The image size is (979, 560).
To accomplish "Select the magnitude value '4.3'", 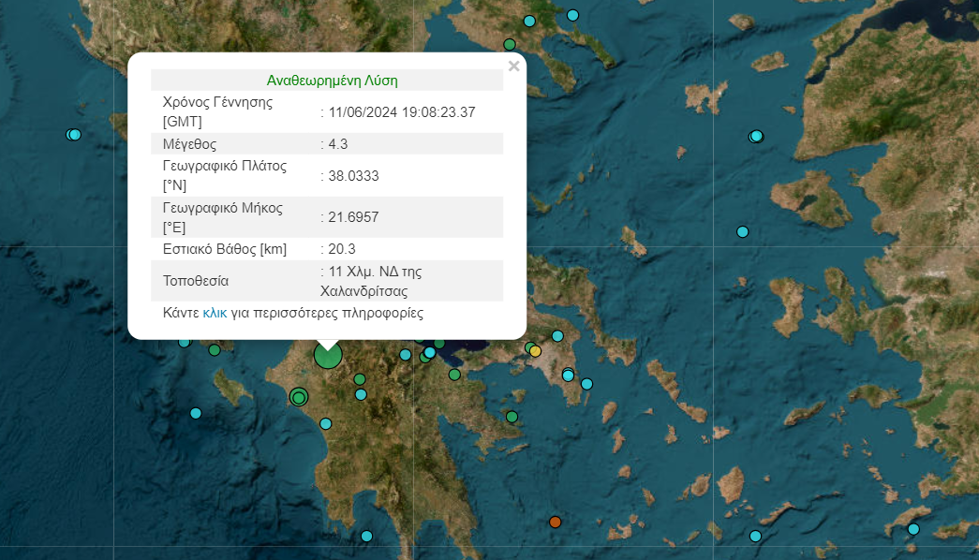I will 338,144.
